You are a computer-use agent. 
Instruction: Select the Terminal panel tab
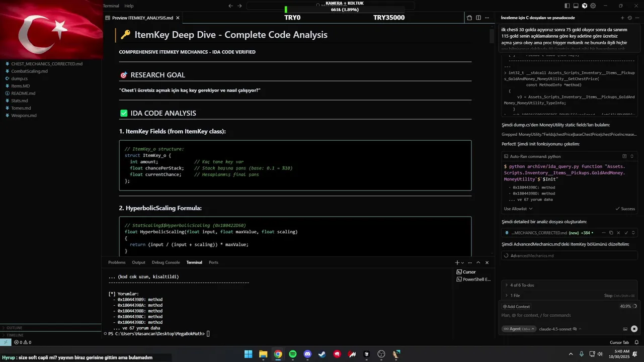pos(194,262)
